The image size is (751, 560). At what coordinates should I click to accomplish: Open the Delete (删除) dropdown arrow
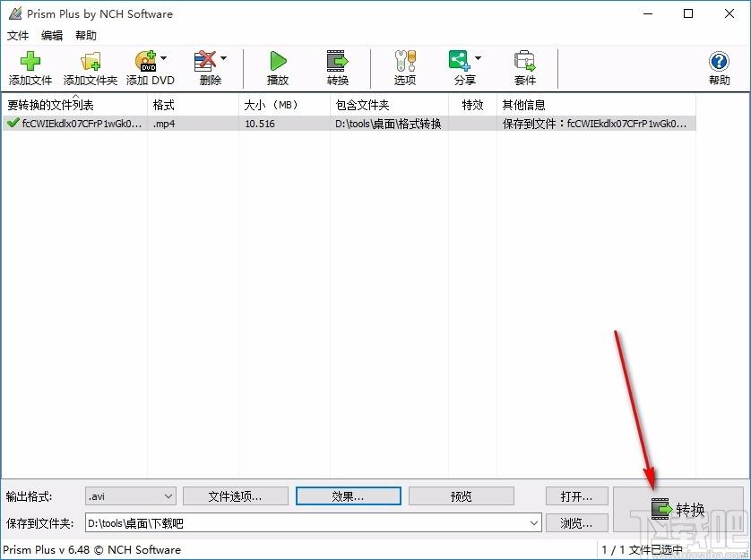point(223,58)
